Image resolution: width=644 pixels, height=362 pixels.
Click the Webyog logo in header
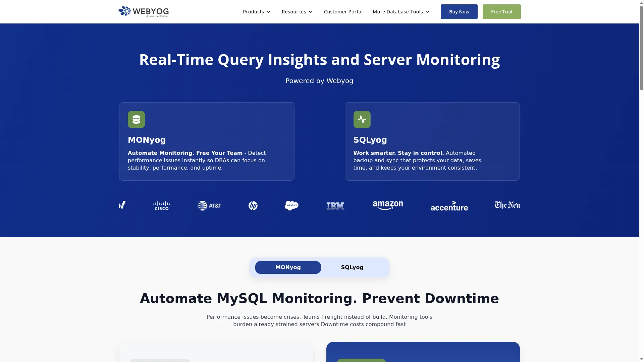coord(144,12)
